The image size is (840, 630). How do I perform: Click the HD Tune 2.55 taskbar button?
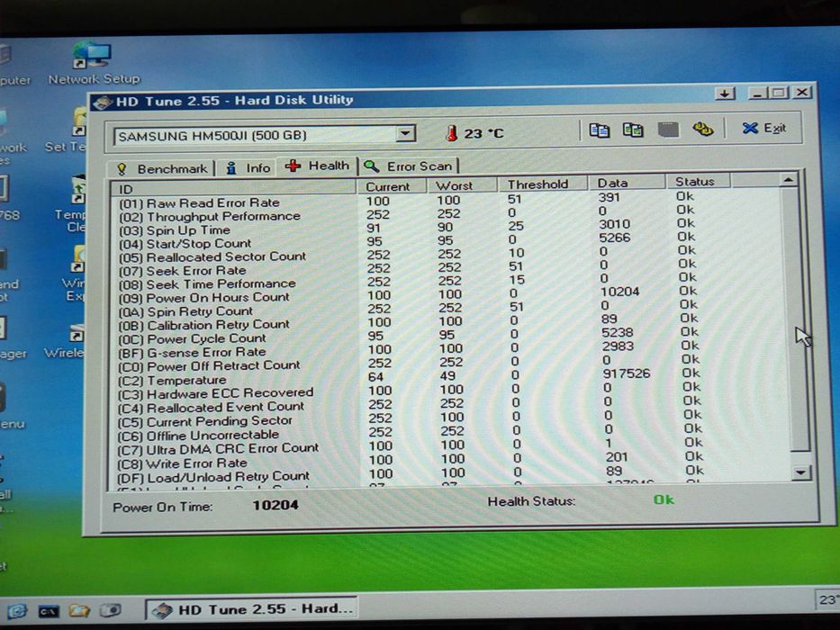pos(251,609)
